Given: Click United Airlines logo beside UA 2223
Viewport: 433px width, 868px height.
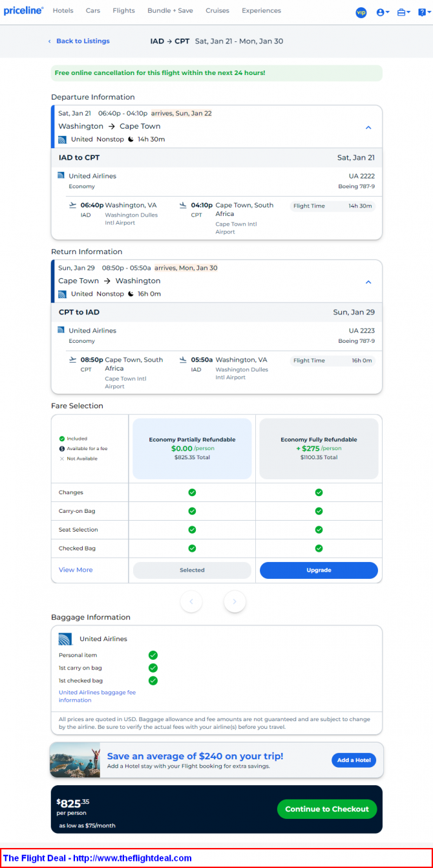Looking at the screenshot, I should 61,330.
